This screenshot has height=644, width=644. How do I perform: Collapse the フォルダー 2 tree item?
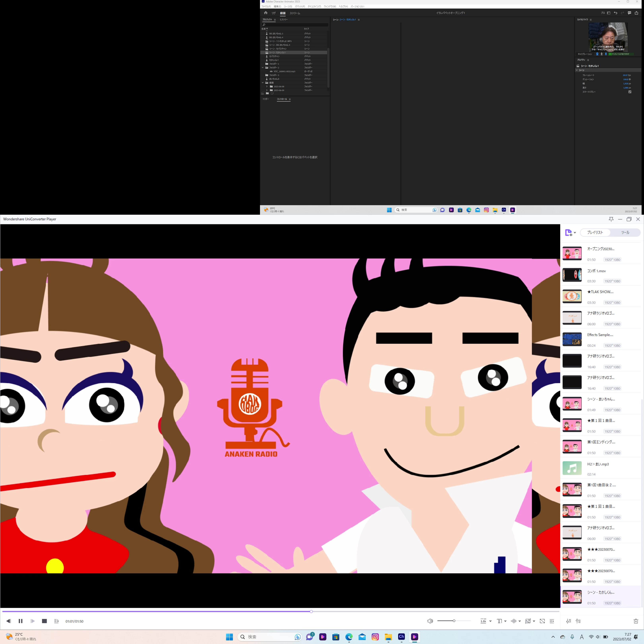point(263,68)
